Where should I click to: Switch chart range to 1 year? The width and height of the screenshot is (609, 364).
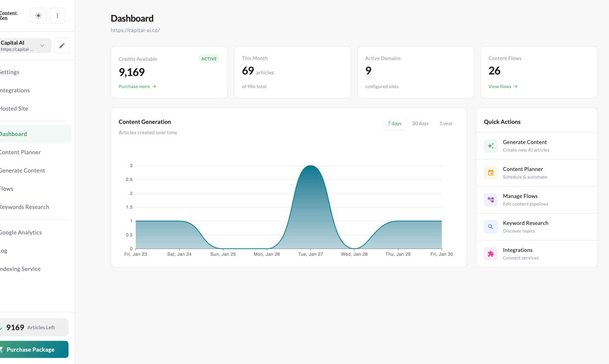click(445, 124)
